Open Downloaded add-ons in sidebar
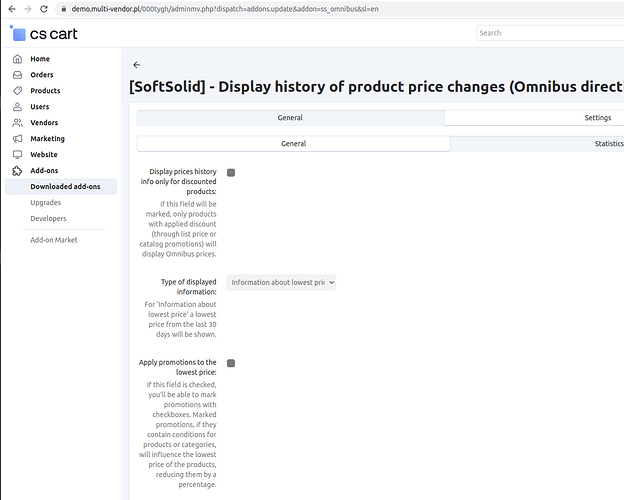The image size is (624, 500). click(65, 187)
